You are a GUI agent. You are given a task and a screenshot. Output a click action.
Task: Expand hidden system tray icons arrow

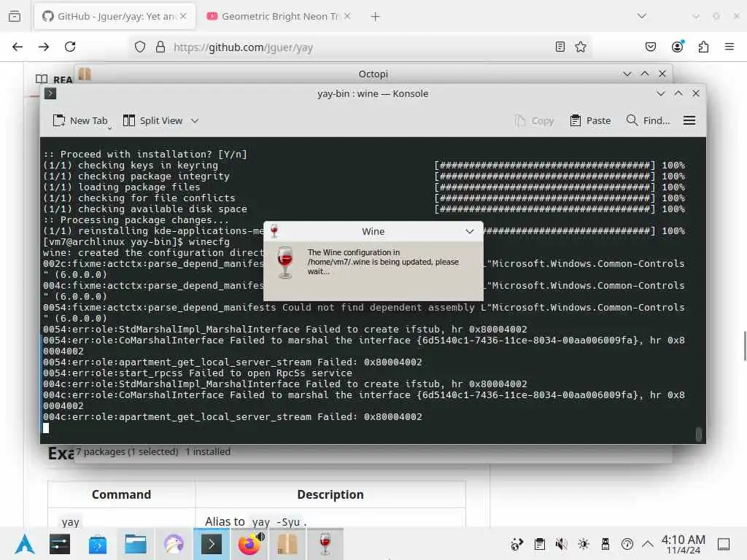coord(648,544)
